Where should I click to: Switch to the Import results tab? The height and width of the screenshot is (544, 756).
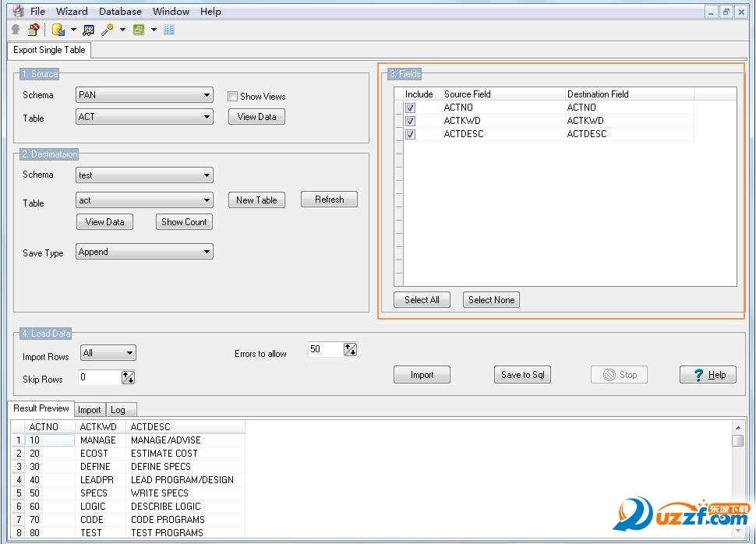[x=89, y=410]
